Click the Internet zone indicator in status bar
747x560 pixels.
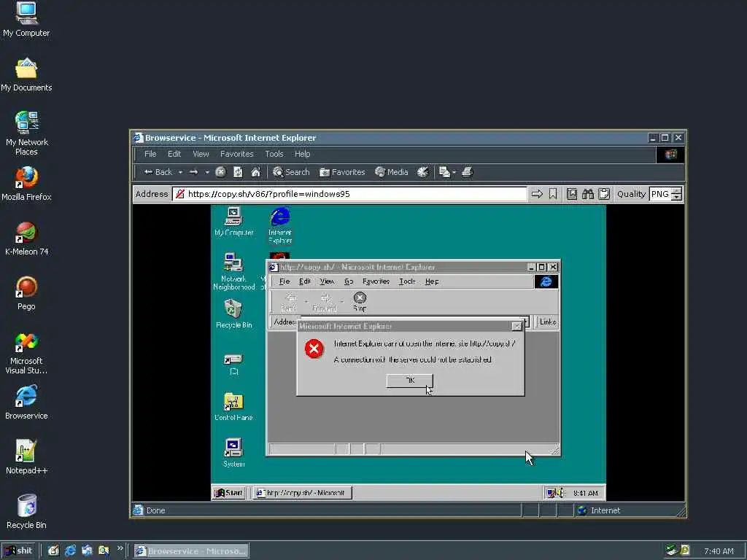(600, 510)
